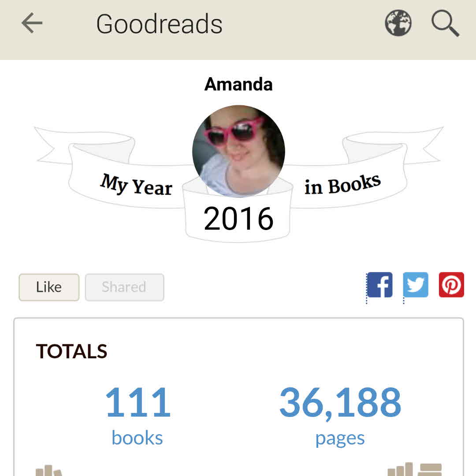This screenshot has height=476, width=476.
Task: Tap the Amanda username
Action: click(238, 84)
